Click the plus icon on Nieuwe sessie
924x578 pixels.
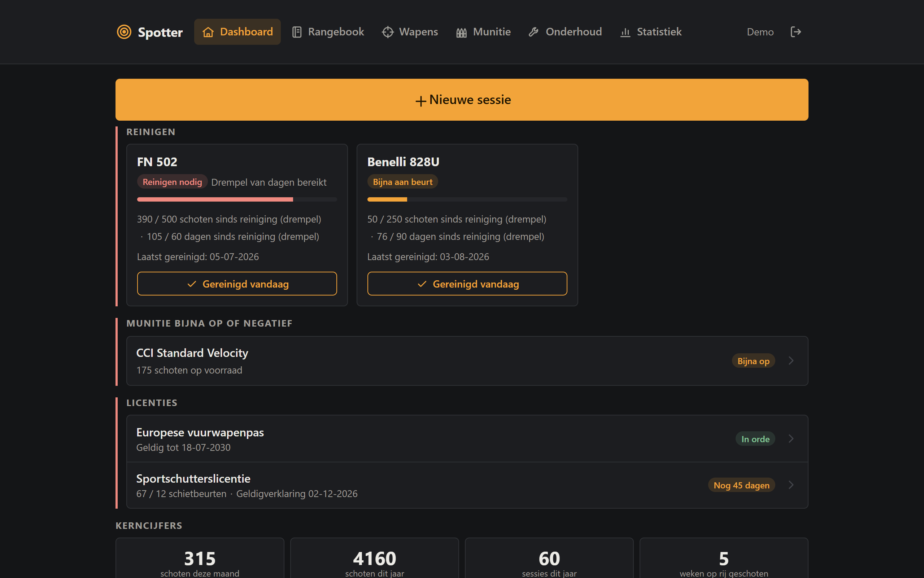coord(420,101)
